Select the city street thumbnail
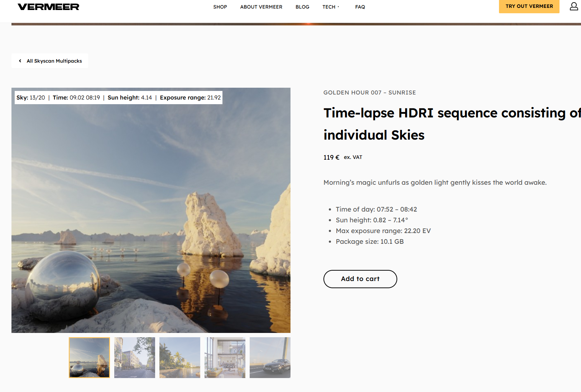The width and height of the screenshot is (581, 392). 135,358
